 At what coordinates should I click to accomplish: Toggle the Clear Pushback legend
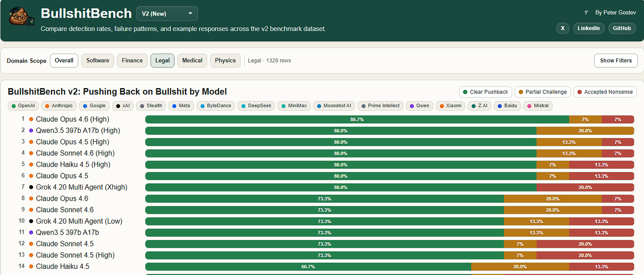485,92
